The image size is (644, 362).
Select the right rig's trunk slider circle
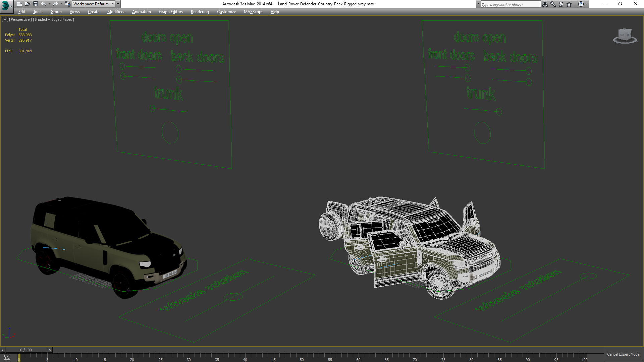point(499,112)
